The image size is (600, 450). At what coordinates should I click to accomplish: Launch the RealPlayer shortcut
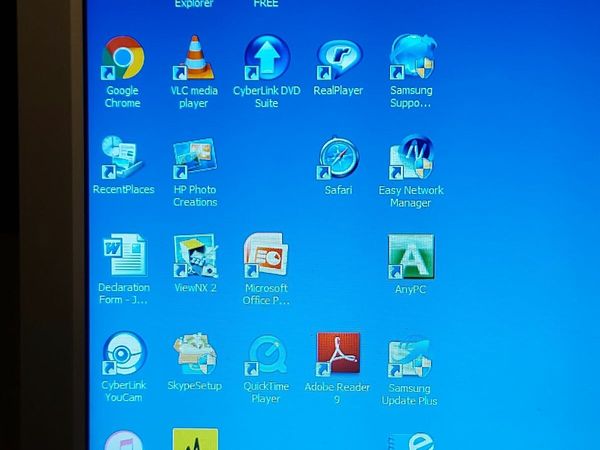[x=338, y=60]
